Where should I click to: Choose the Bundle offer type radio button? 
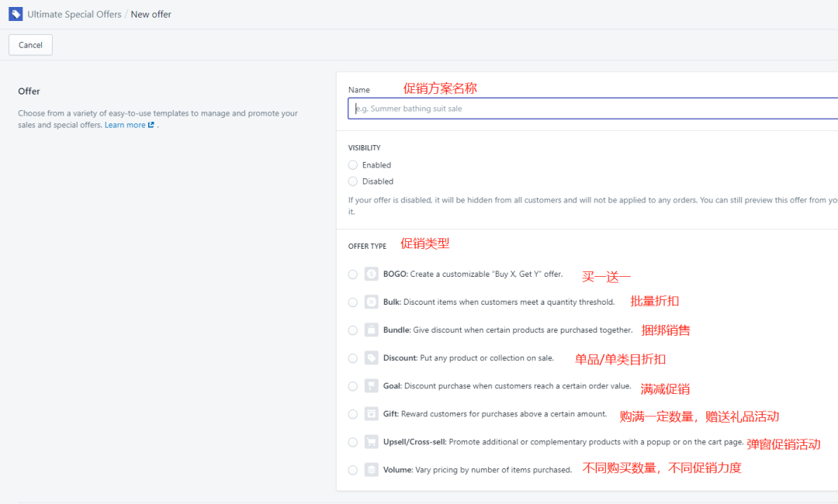(x=353, y=330)
